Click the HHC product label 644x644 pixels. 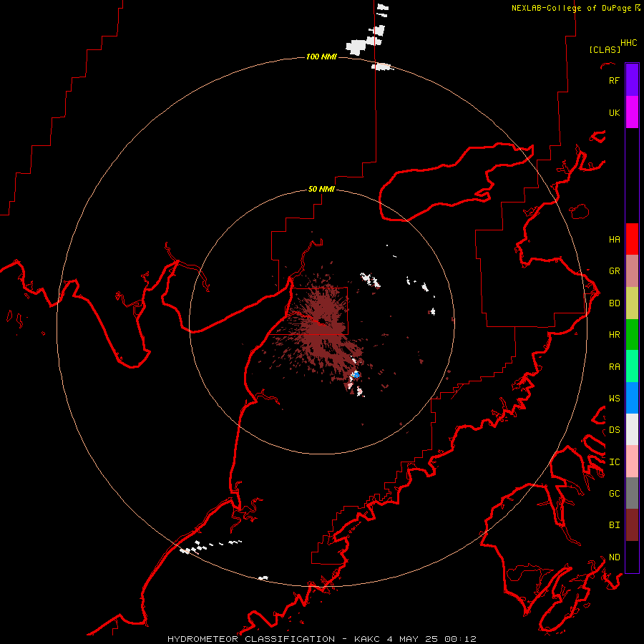[629, 43]
